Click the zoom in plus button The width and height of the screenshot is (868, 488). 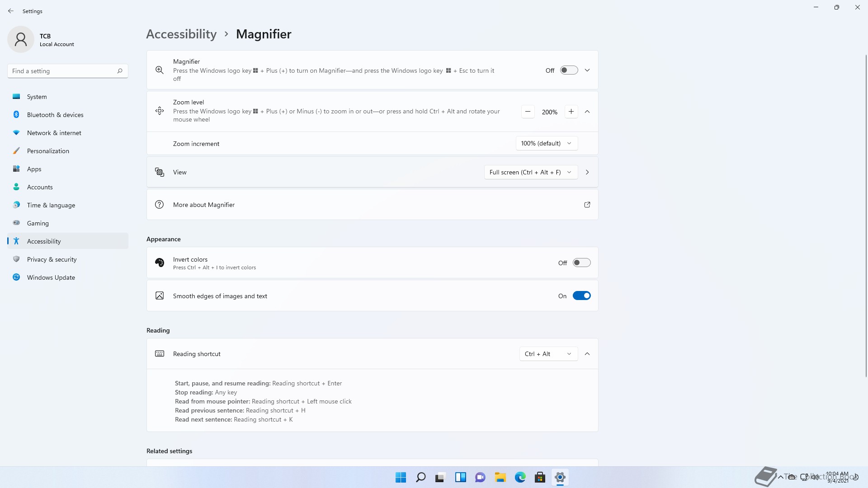click(x=571, y=112)
